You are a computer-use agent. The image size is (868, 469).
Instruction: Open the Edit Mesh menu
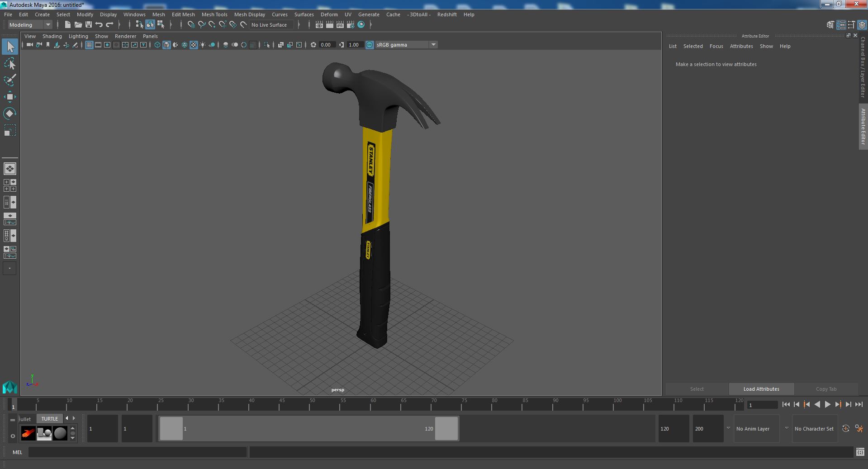tap(183, 14)
